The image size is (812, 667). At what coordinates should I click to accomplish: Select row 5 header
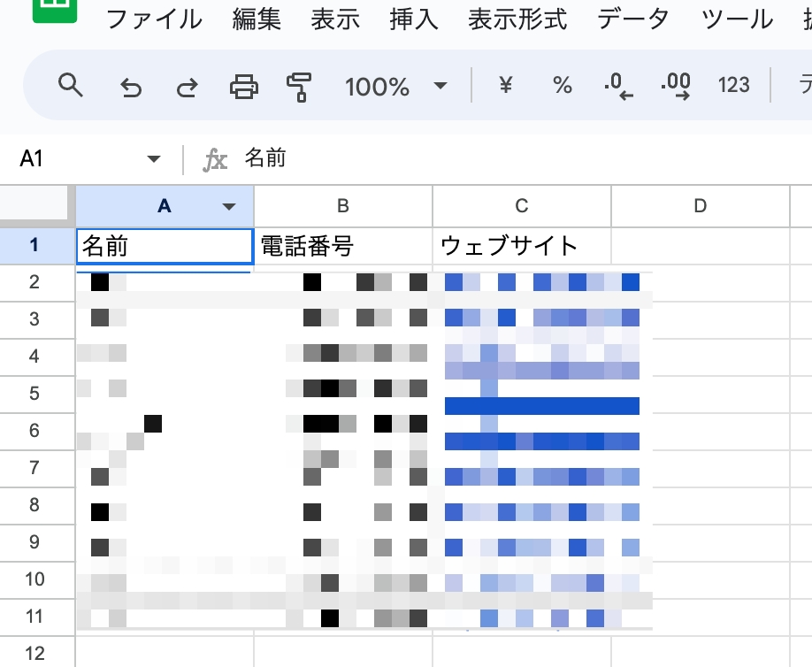pos(34,394)
